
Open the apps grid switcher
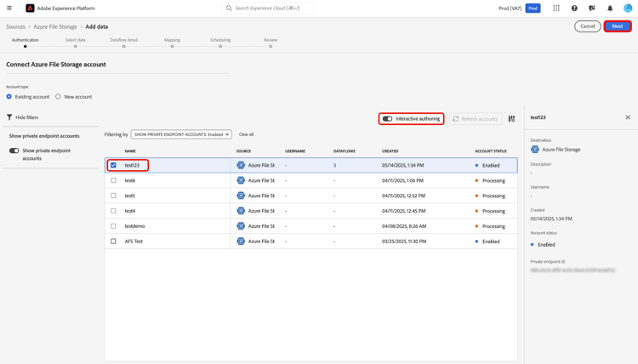(x=556, y=9)
